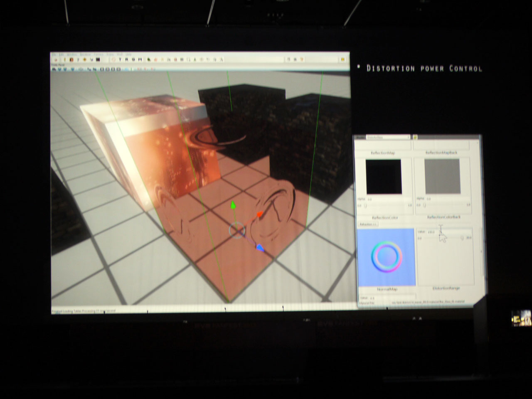
Task: Open the File menu
Action: (x=53, y=54)
